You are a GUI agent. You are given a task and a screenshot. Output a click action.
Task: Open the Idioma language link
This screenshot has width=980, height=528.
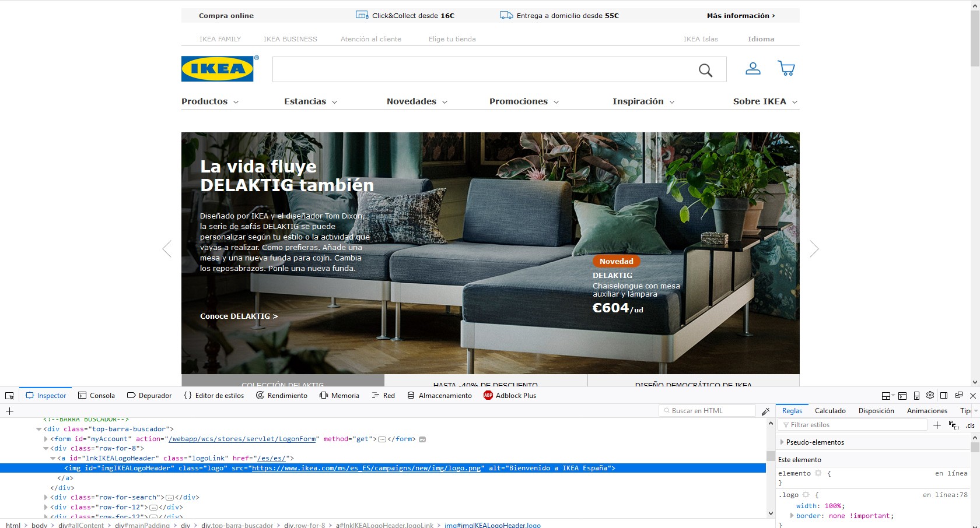tap(761, 39)
